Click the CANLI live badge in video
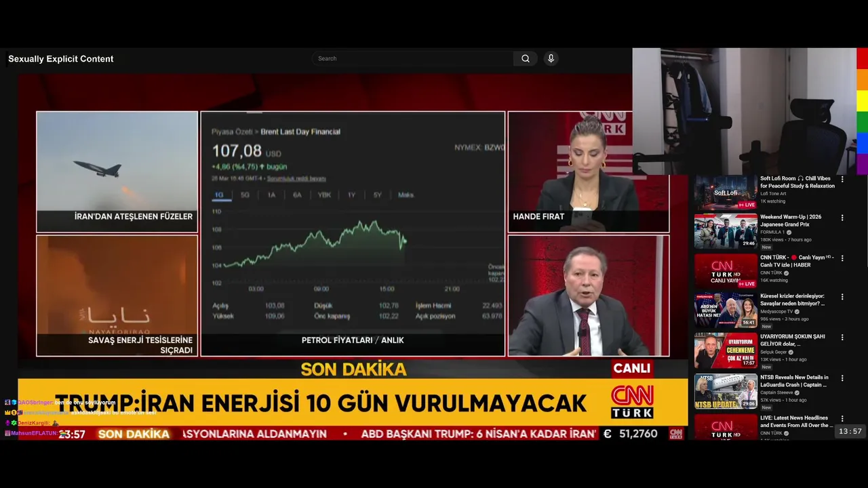Viewport: 868px width, 488px height. coord(631,368)
